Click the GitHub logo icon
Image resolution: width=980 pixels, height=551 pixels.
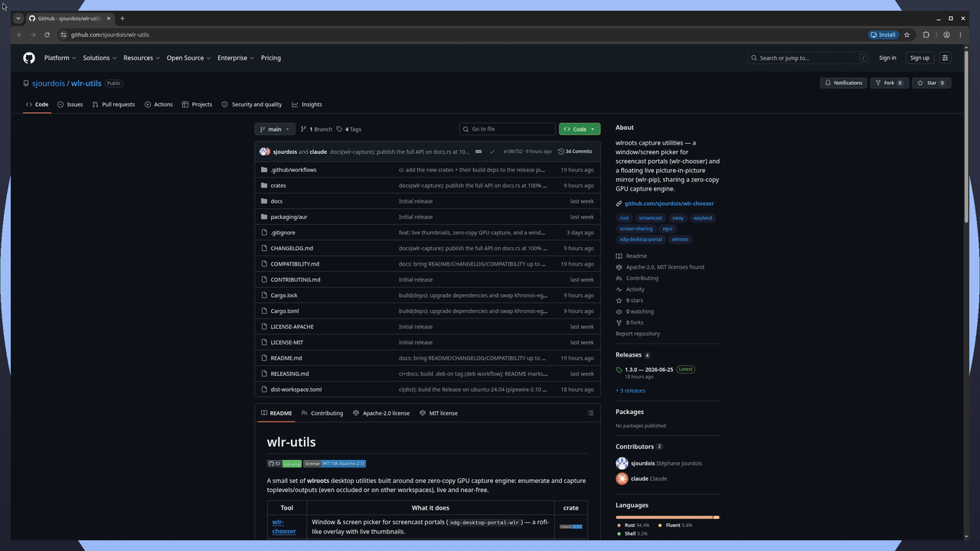(x=29, y=58)
